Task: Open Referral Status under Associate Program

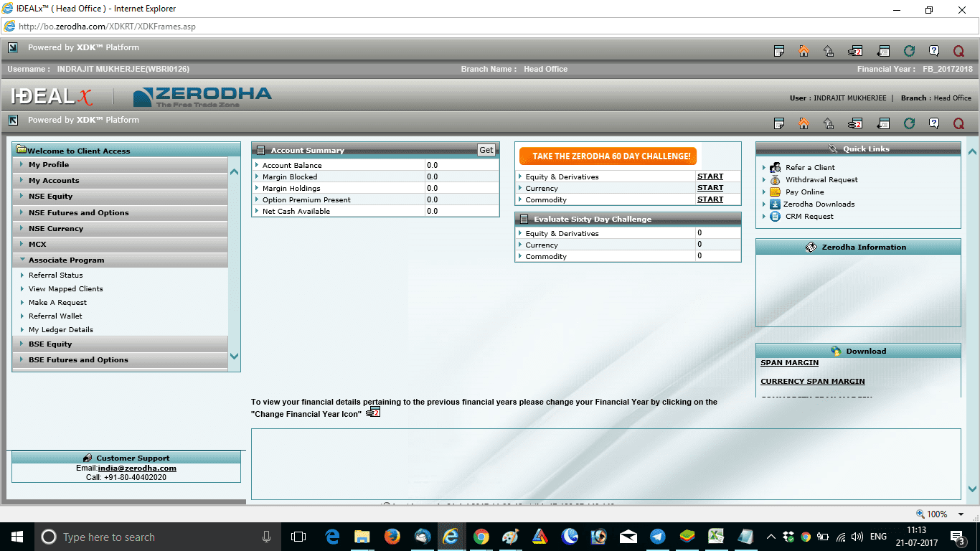Action: coord(55,275)
